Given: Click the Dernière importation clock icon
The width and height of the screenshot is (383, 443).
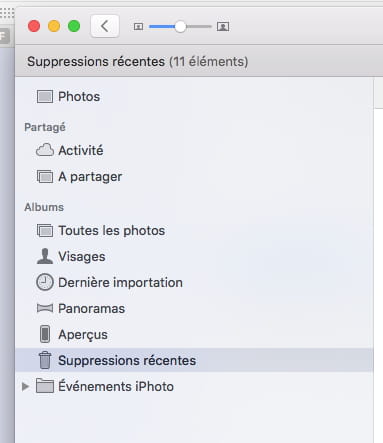Looking at the screenshot, I should point(45,282).
